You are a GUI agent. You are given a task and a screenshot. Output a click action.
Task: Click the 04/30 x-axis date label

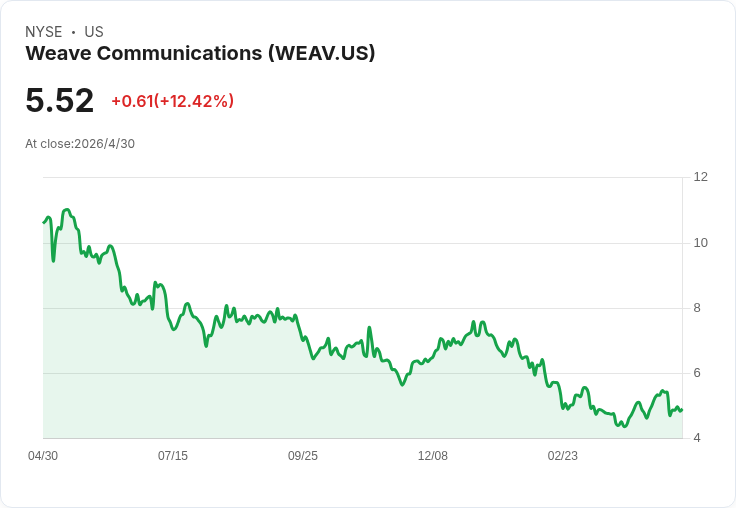coord(43,456)
